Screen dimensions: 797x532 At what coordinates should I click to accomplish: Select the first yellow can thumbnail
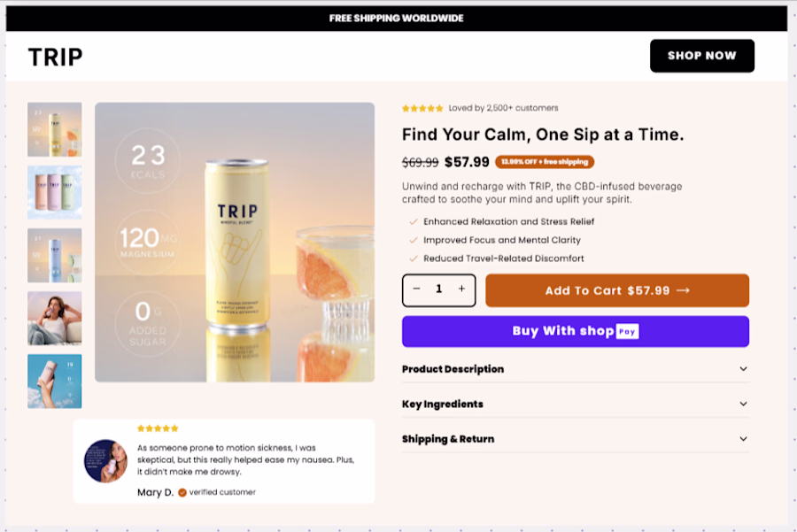(x=55, y=129)
